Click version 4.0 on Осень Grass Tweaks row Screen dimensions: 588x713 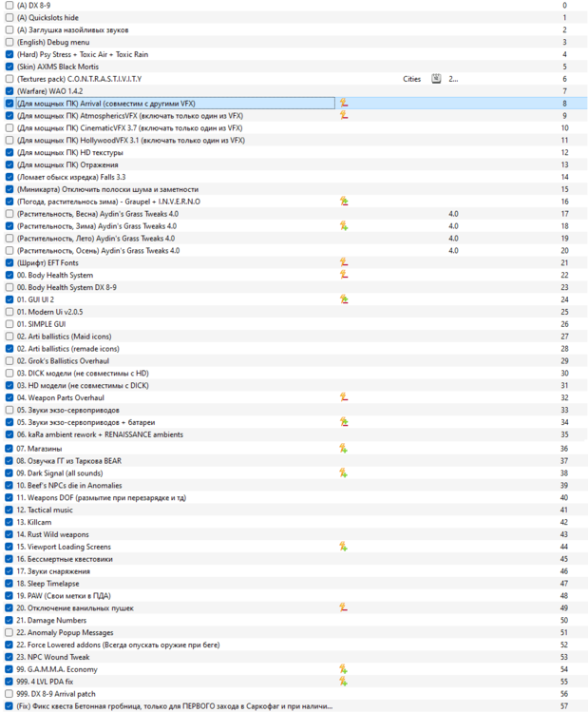coord(453,251)
